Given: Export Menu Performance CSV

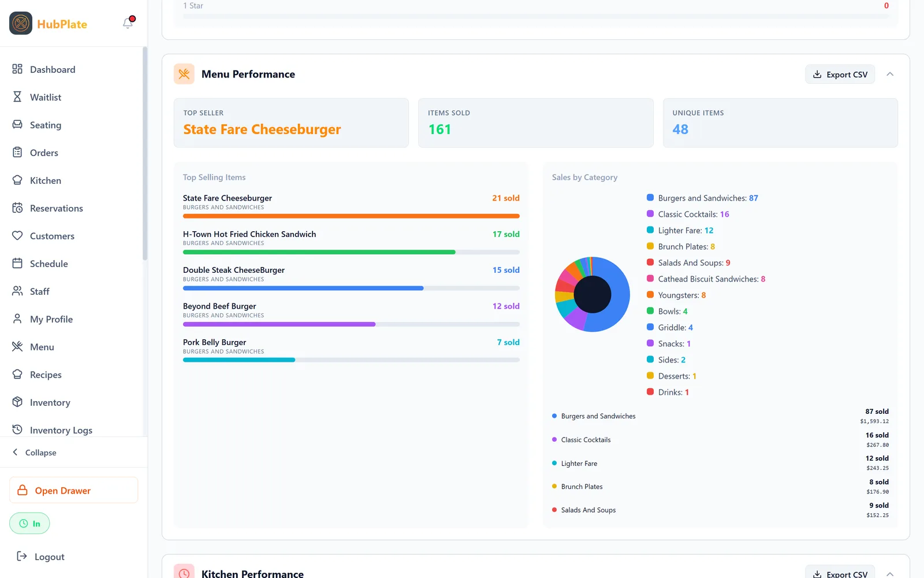Looking at the screenshot, I should click(840, 75).
